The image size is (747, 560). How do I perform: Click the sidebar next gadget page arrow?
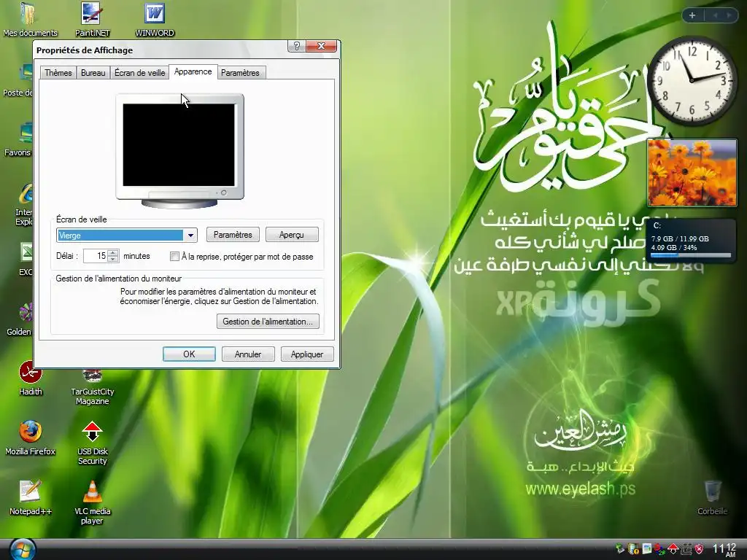(729, 15)
